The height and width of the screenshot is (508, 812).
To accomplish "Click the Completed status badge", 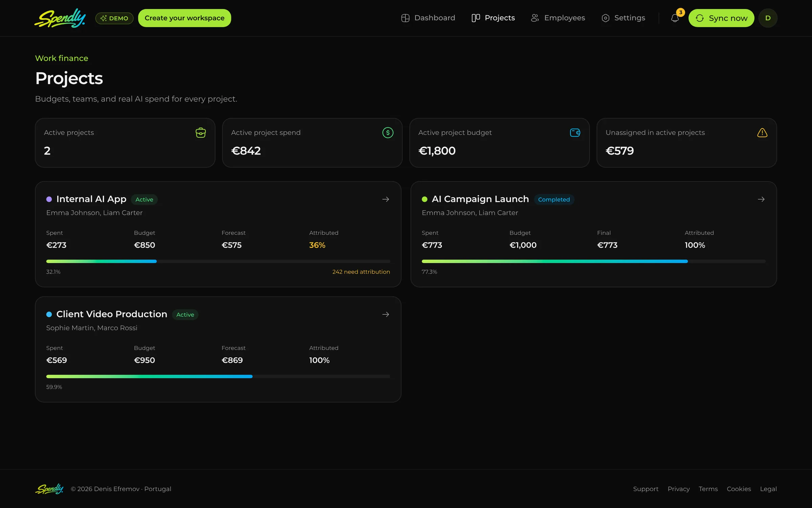I will 554,199.
